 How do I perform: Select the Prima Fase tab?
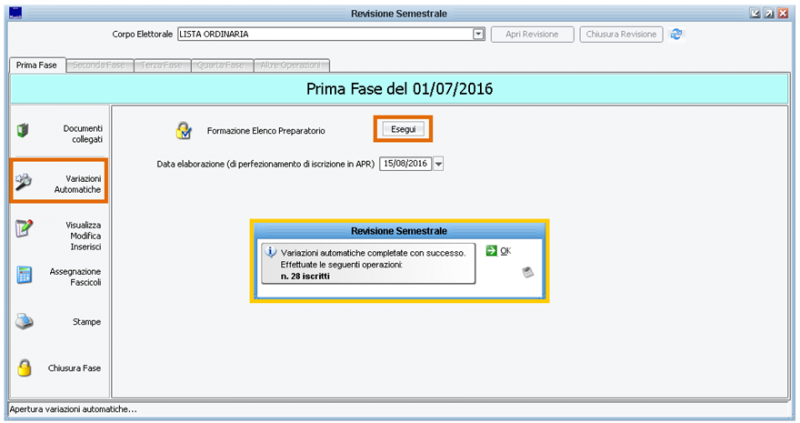pos(36,65)
